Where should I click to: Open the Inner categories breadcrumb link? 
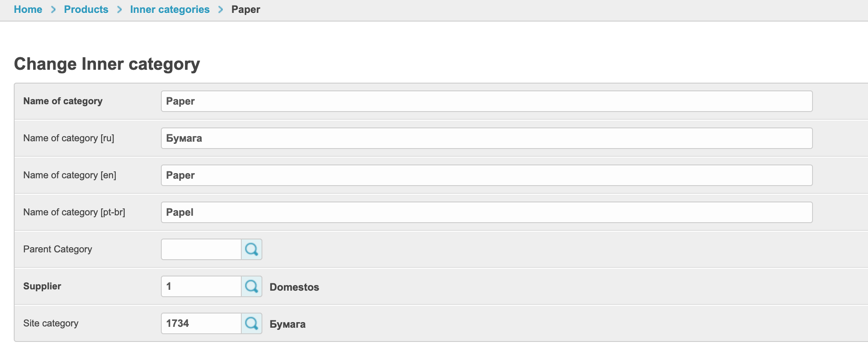170,9
